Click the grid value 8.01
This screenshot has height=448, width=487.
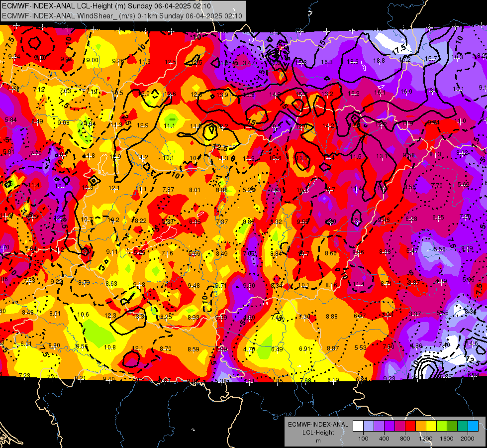pyautogui.click(x=195, y=190)
